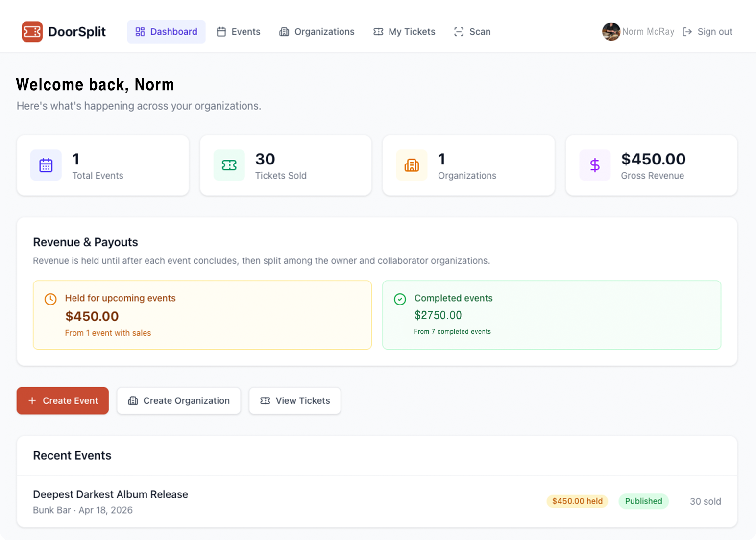
Task: Go to the My Tickets page
Action: tap(404, 32)
